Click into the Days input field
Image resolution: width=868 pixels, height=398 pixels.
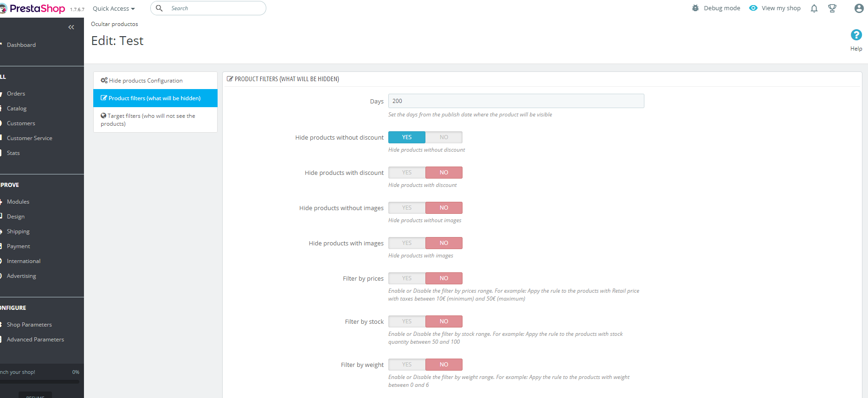tap(516, 101)
